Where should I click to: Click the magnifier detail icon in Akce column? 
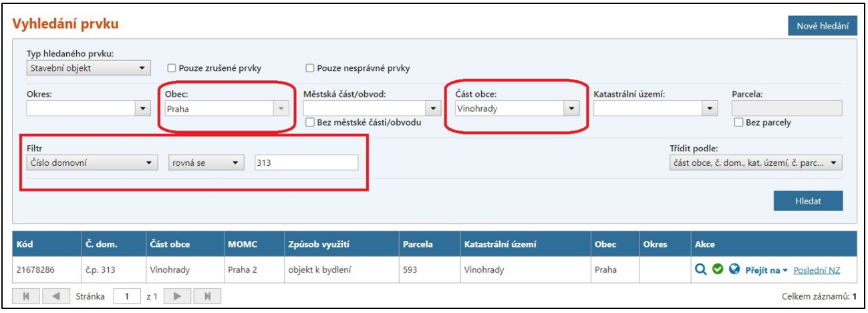(701, 270)
